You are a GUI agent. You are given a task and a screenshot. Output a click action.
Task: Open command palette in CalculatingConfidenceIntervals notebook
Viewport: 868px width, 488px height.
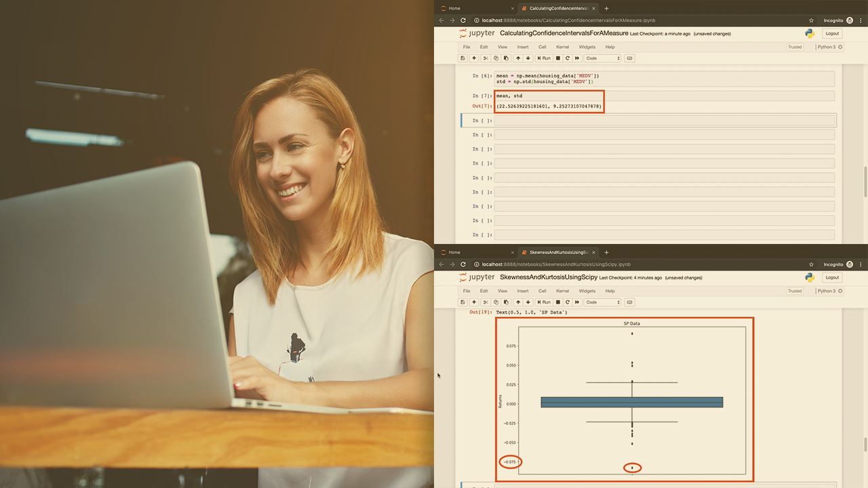[629, 58]
